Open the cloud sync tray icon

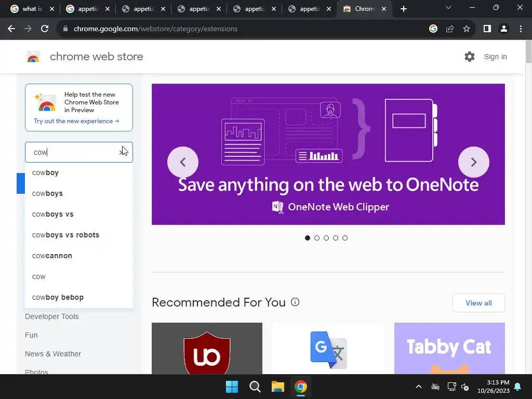point(435,387)
